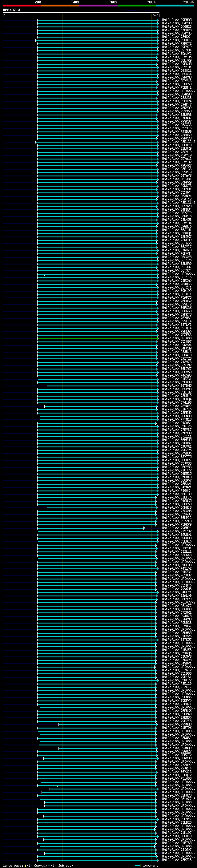Screen dimensions: 197x868
Task: Click the yellow gap triangle in bottom legend
Action: [x=25, y=866]
